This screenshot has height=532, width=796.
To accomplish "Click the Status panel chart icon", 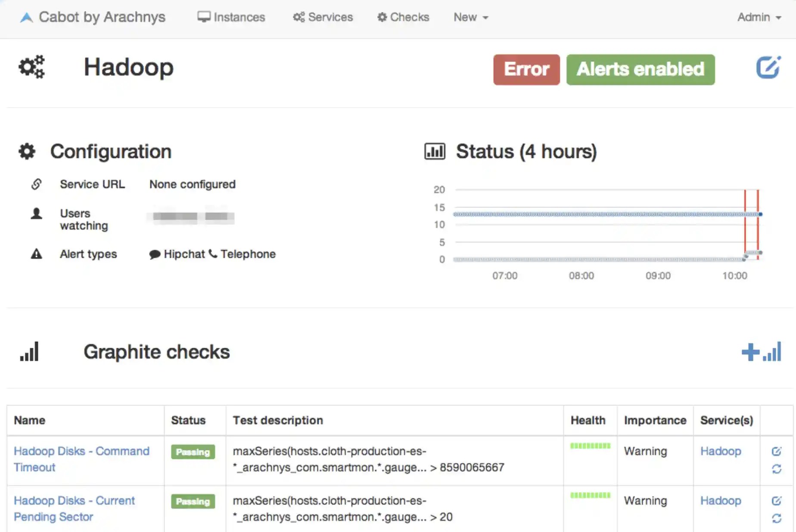I will click(x=434, y=152).
